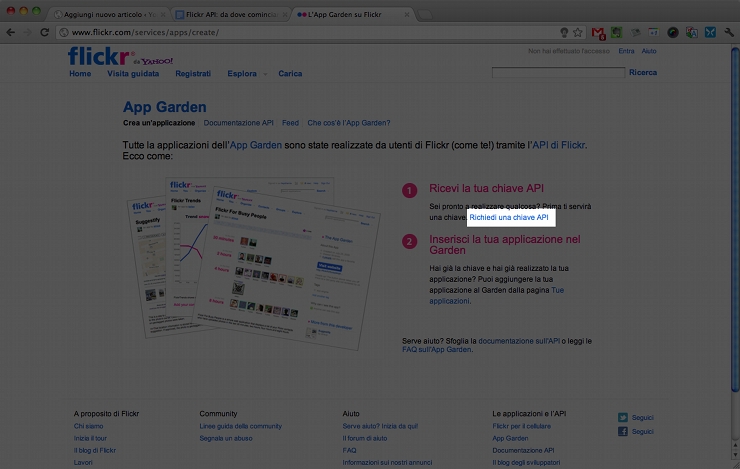Viewport: 740px width, 469px height.
Task: Go back to the previous page
Action: pyautogui.click(x=10, y=33)
